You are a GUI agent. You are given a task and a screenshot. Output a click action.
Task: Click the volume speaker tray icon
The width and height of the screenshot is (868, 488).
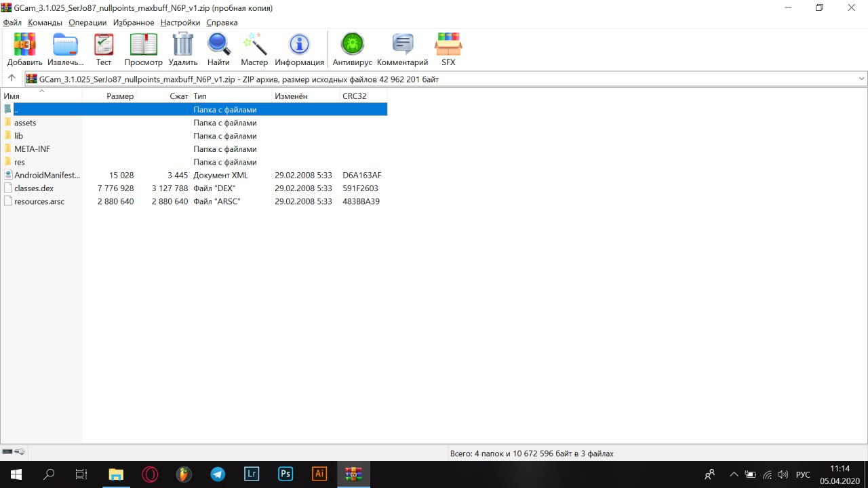(783, 474)
